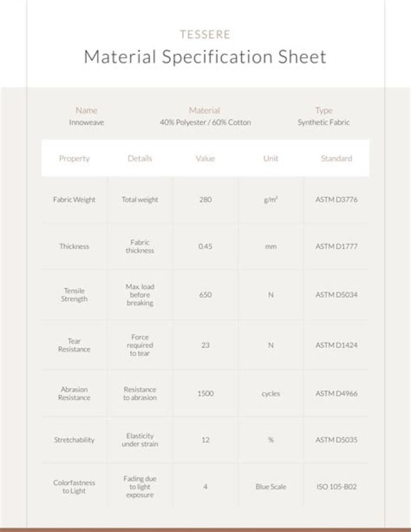Click the Unit column header
Screen dimensions: 411x532
pyautogui.click(x=271, y=158)
